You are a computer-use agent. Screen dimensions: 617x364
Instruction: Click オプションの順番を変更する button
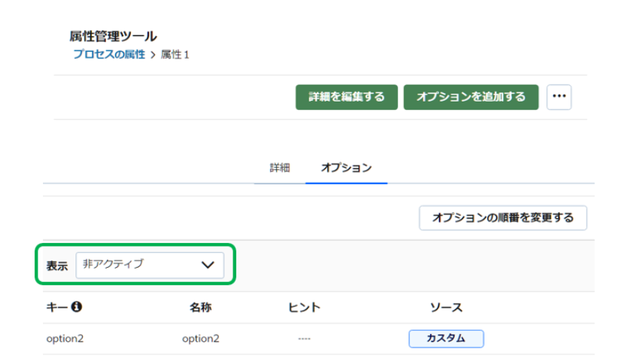[x=503, y=218]
